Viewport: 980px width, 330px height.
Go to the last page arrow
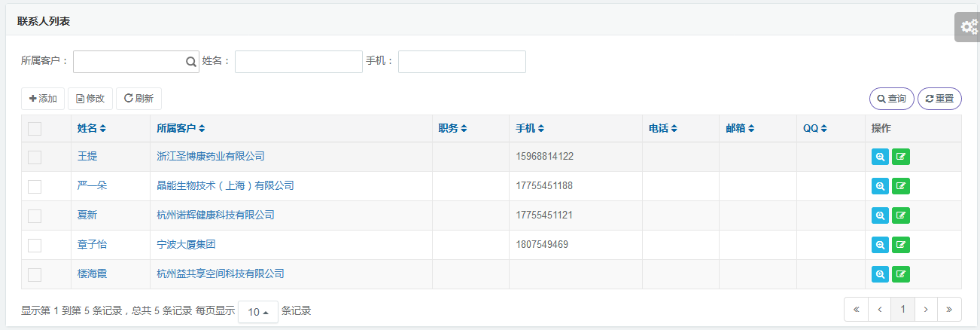tap(949, 309)
